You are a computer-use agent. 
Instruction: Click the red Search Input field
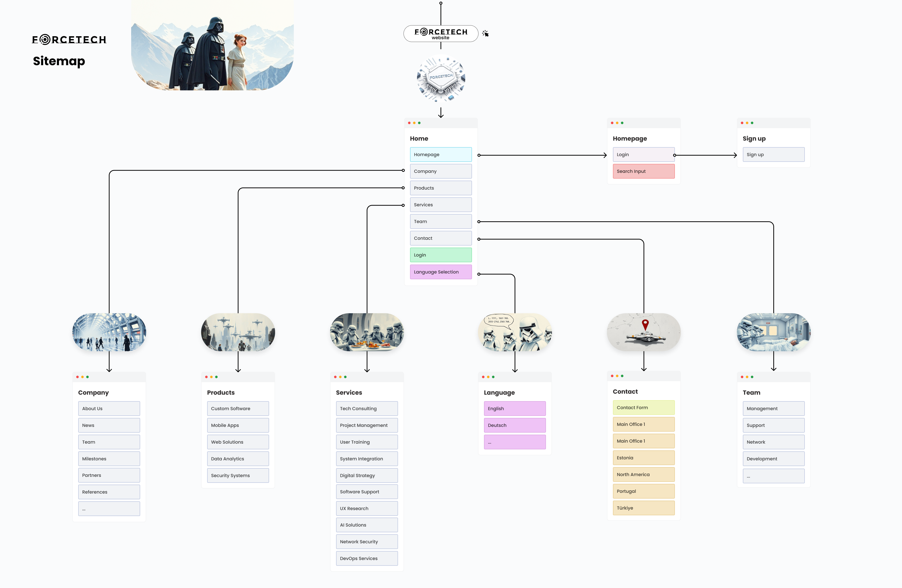pyautogui.click(x=643, y=171)
